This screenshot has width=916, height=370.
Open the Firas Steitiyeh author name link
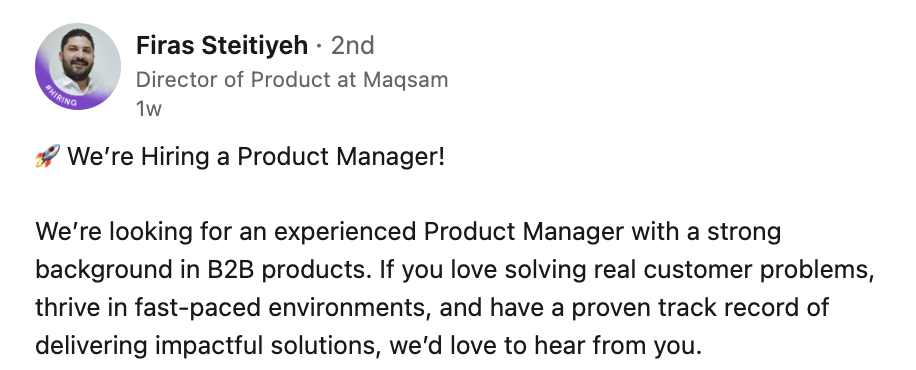tap(222, 46)
